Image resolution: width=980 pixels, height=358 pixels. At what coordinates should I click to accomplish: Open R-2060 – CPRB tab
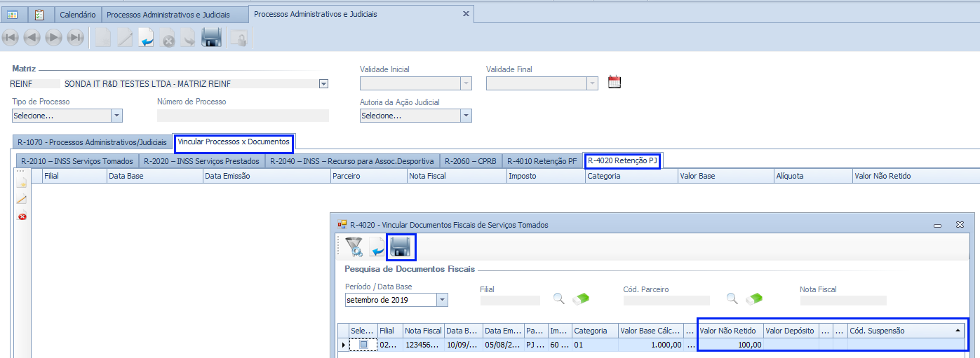point(470,160)
